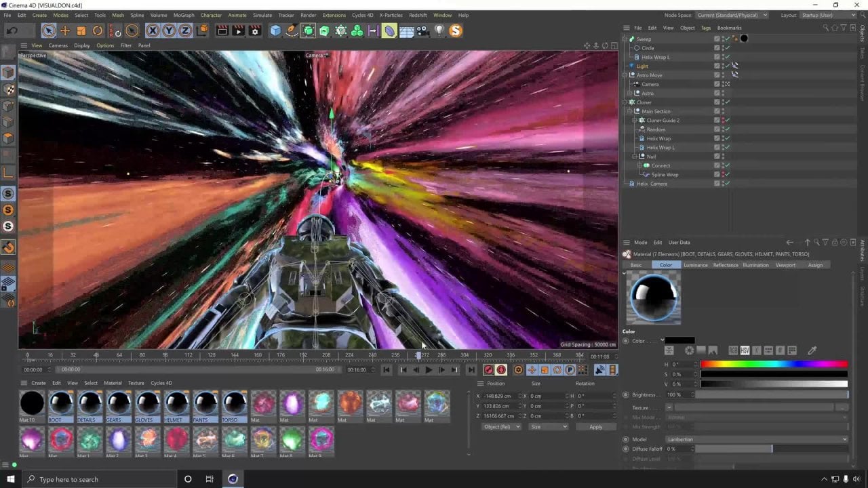Screen dimensions: 868x488
Task: Click the Cube primitive icon
Action: pyautogui.click(x=275, y=30)
